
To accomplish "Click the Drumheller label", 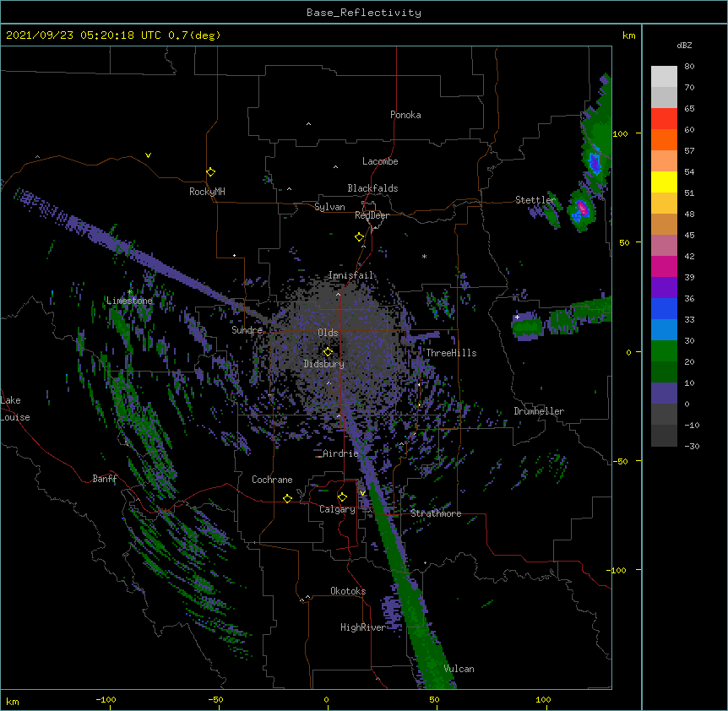I will click(x=539, y=411).
